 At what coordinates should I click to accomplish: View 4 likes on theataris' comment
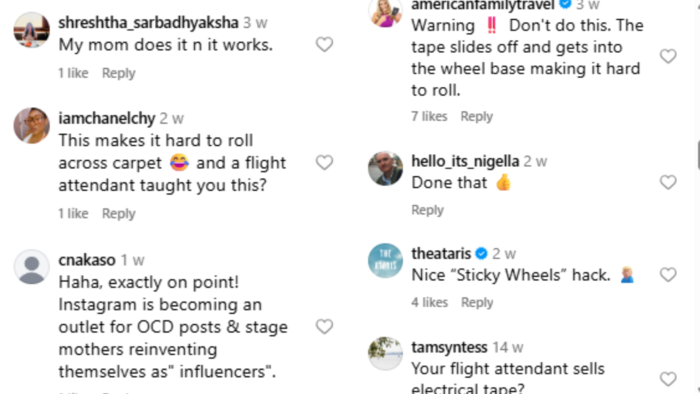point(429,303)
